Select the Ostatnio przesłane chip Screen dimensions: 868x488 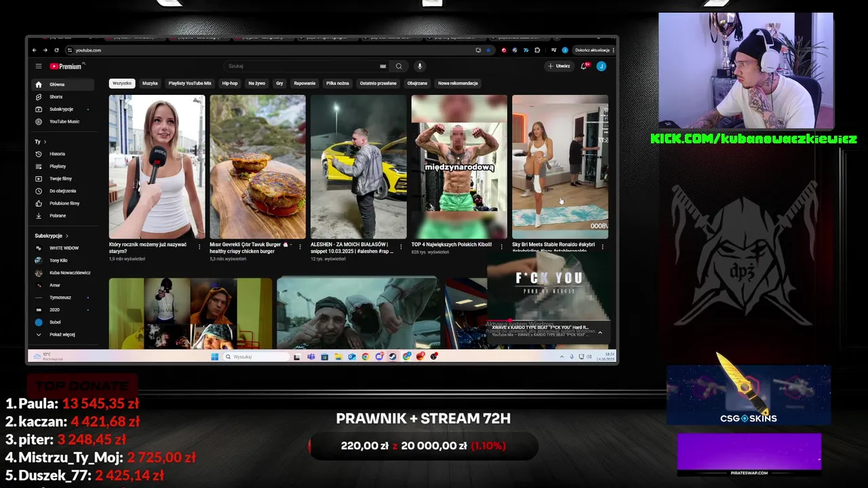tap(378, 83)
